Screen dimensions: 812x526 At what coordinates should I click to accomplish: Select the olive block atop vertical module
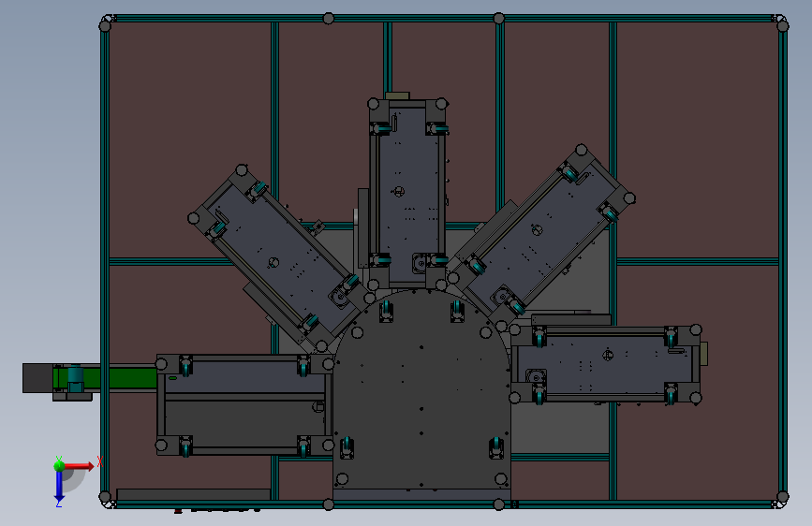pos(397,95)
